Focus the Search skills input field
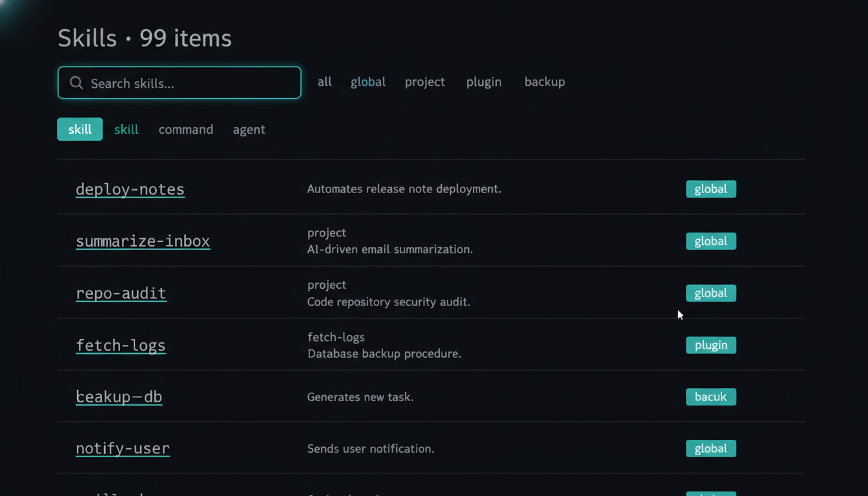This screenshot has height=496, width=868. pyautogui.click(x=180, y=83)
